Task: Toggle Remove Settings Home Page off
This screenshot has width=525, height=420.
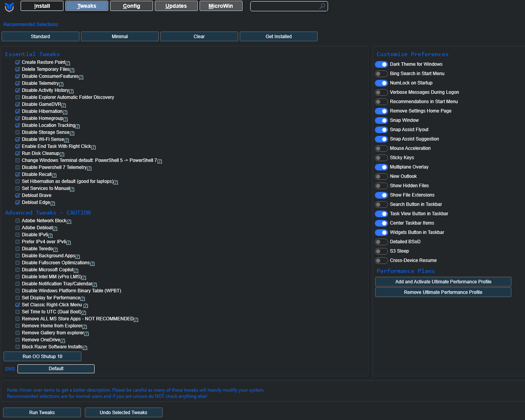Action: (x=381, y=111)
